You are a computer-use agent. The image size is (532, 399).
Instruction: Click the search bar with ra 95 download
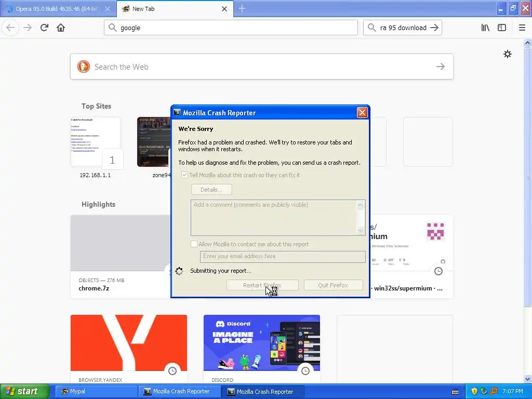403,28
